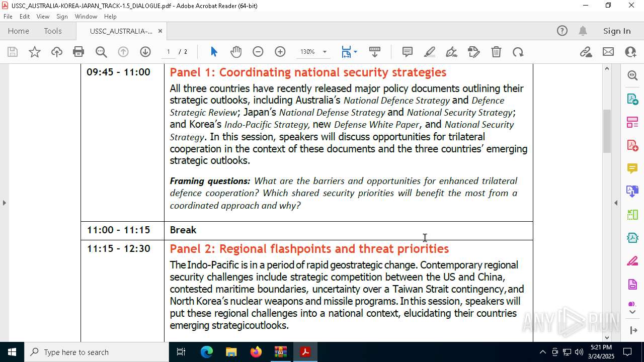
Task: Rotate the page view
Action: tap(518, 52)
